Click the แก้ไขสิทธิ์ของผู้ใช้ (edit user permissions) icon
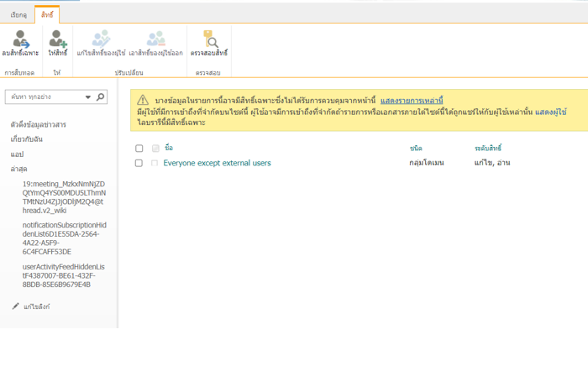 coord(101,39)
